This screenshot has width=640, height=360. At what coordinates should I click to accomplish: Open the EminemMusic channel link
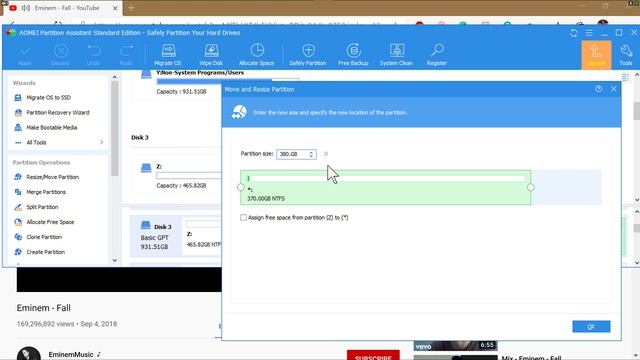point(71,355)
